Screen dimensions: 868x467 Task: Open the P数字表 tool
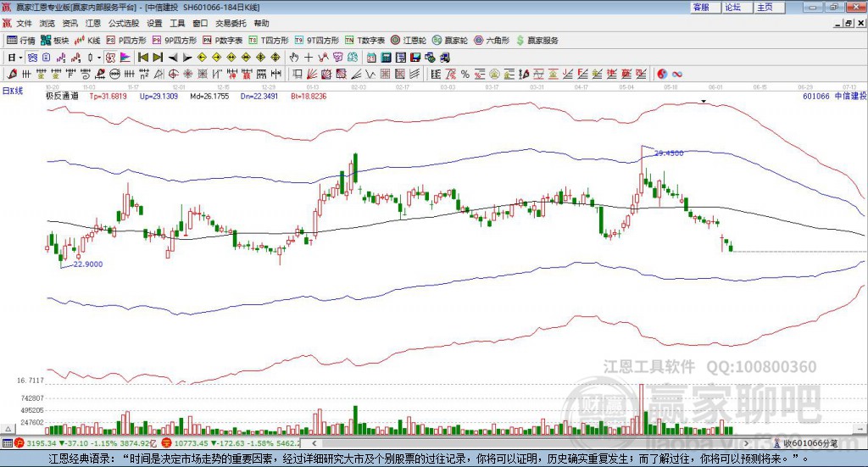tap(223, 41)
